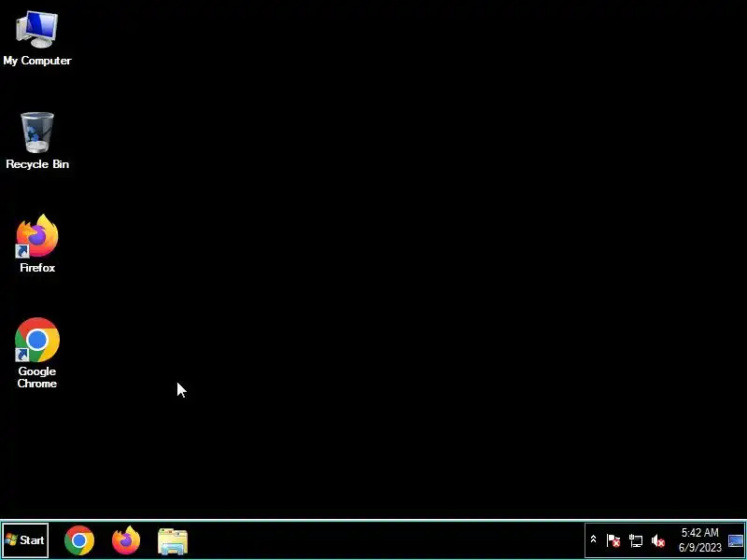Click the Firefox label under desktop shortcut
Screen dimensions: 747x560
37,268
